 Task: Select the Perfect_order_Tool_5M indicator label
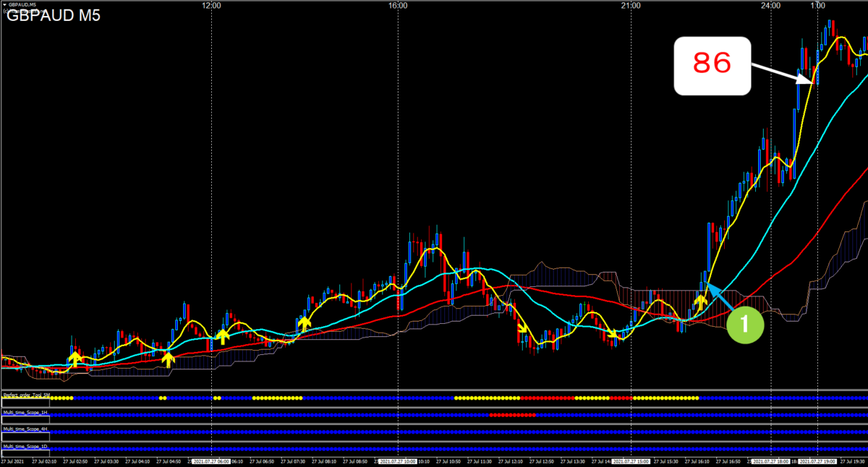[26, 395]
